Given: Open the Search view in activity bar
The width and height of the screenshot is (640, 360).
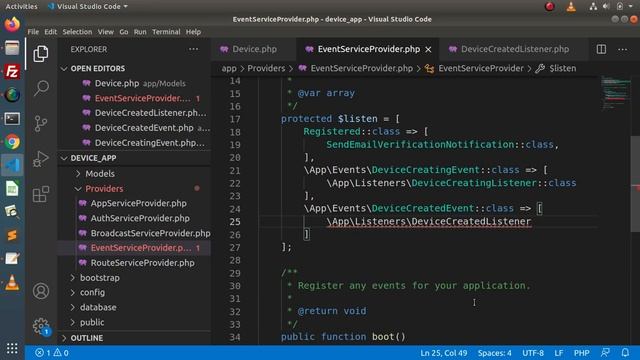Looking at the screenshot, I should coord(41,88).
